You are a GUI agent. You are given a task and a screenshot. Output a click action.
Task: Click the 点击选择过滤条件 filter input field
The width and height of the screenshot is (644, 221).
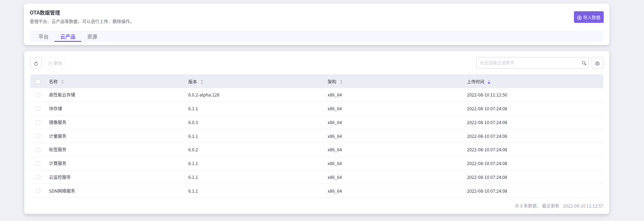528,63
